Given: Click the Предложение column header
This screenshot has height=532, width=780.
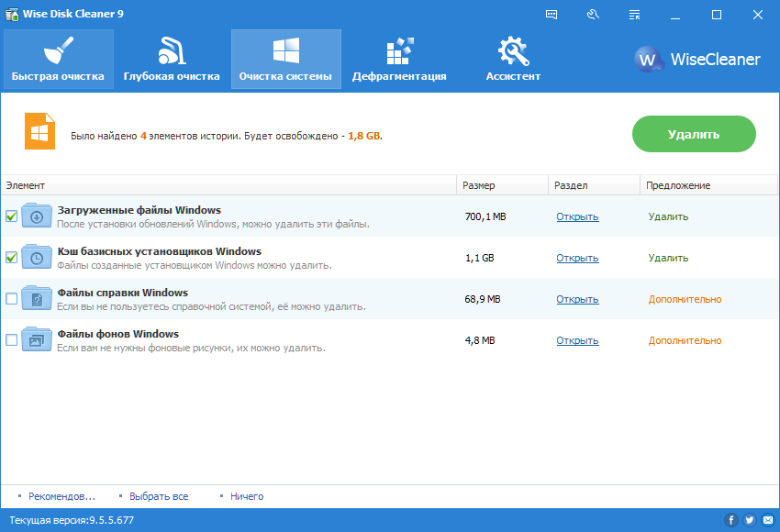Looking at the screenshot, I should [708, 185].
